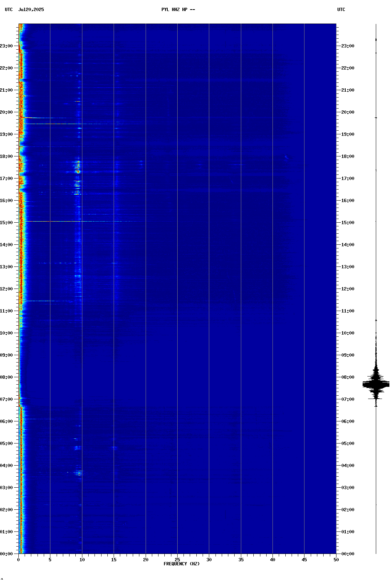Click the 50 tick label on frequency axis
This screenshot has height=583, width=392.
point(336,560)
